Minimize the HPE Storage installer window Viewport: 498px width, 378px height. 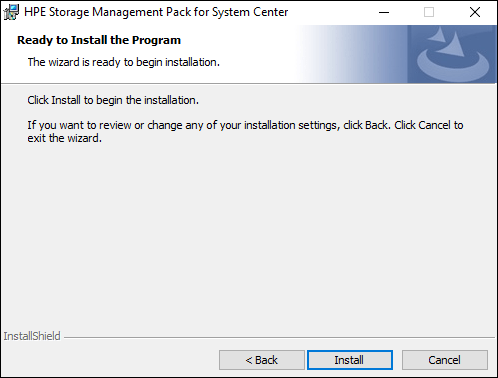(x=384, y=12)
